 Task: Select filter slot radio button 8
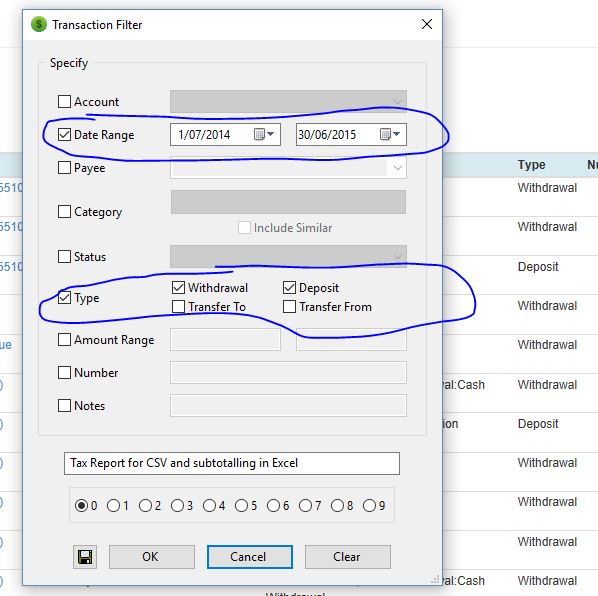tap(338, 506)
